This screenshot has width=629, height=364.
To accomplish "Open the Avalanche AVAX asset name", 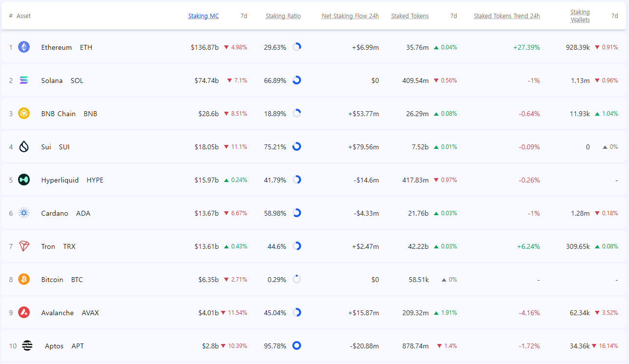I will [x=58, y=313].
